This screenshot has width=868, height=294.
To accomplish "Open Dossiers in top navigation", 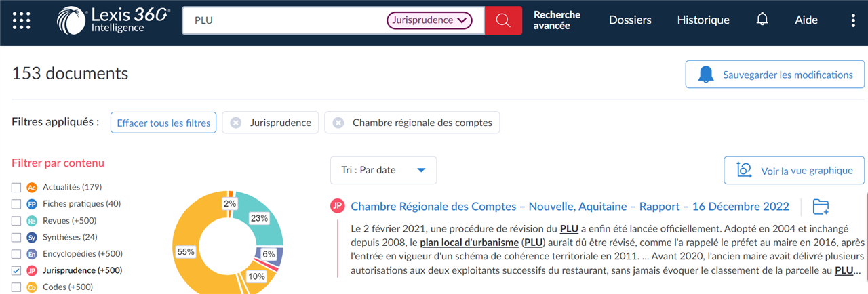I will pos(630,20).
